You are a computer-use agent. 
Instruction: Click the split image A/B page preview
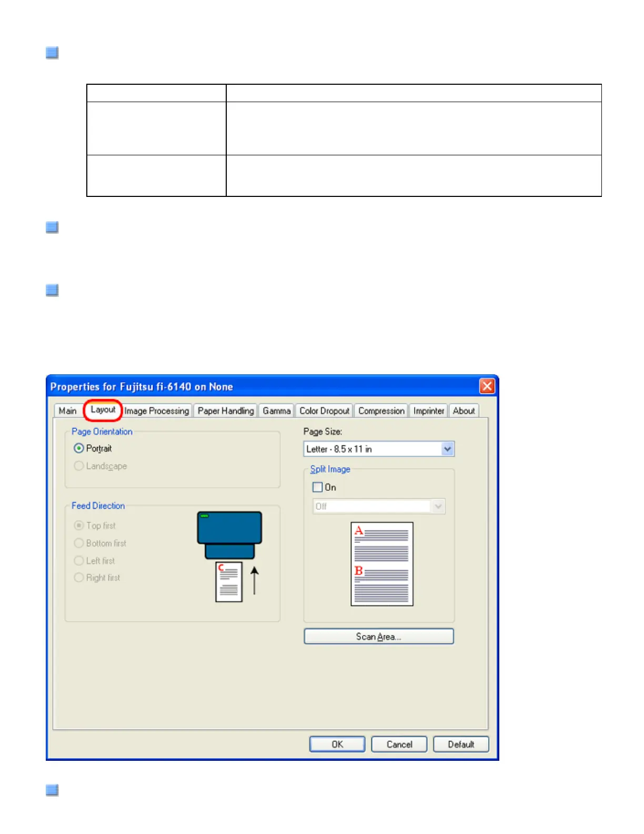tap(382, 564)
